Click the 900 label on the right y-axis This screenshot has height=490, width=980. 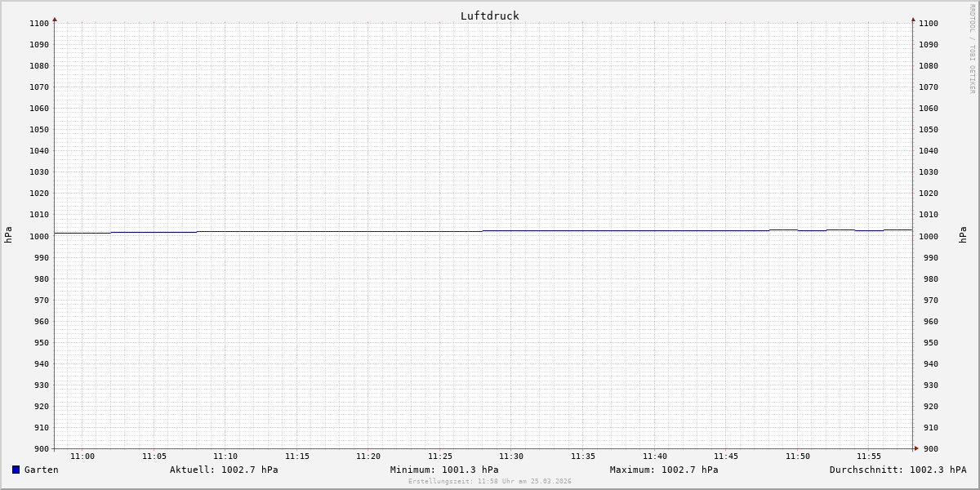coord(928,448)
